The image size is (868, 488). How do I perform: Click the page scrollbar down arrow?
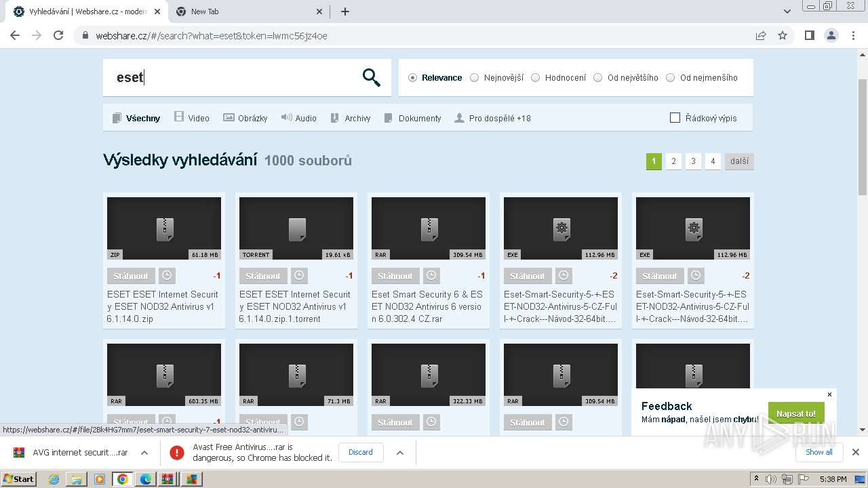[x=863, y=429]
